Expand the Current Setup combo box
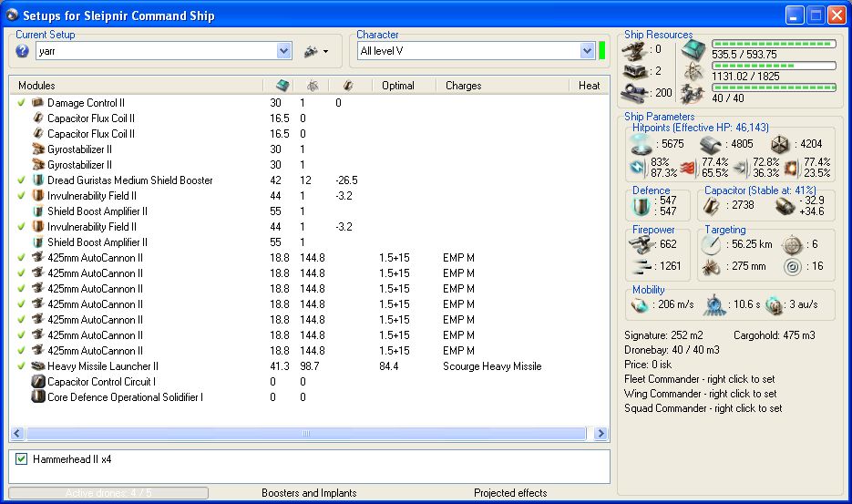This screenshot has width=852, height=504. pos(283,52)
